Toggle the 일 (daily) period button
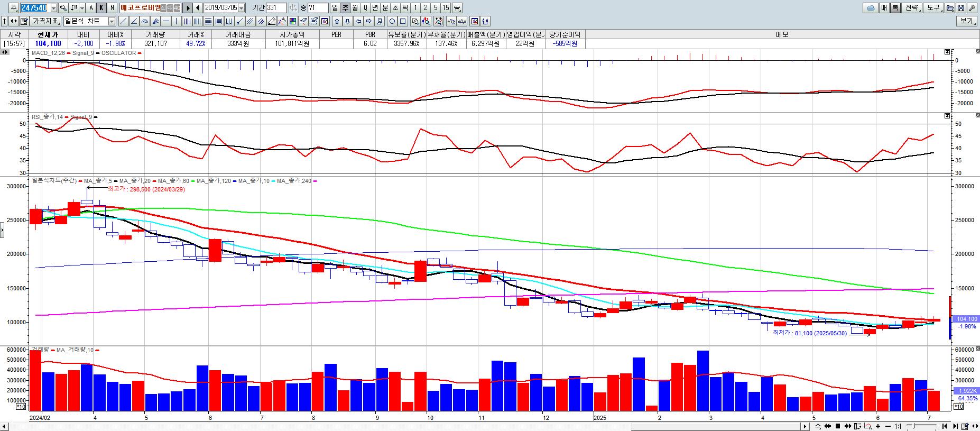The width and height of the screenshot is (980, 431). point(334,8)
